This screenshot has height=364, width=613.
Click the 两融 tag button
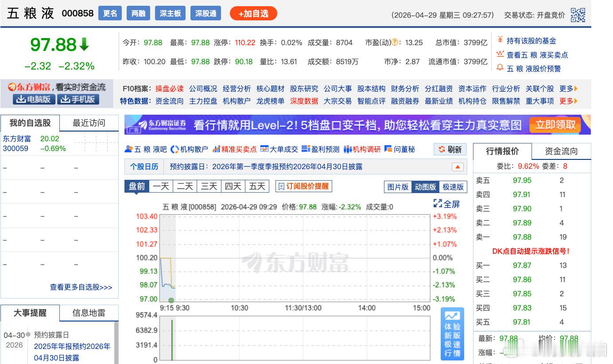(x=139, y=13)
